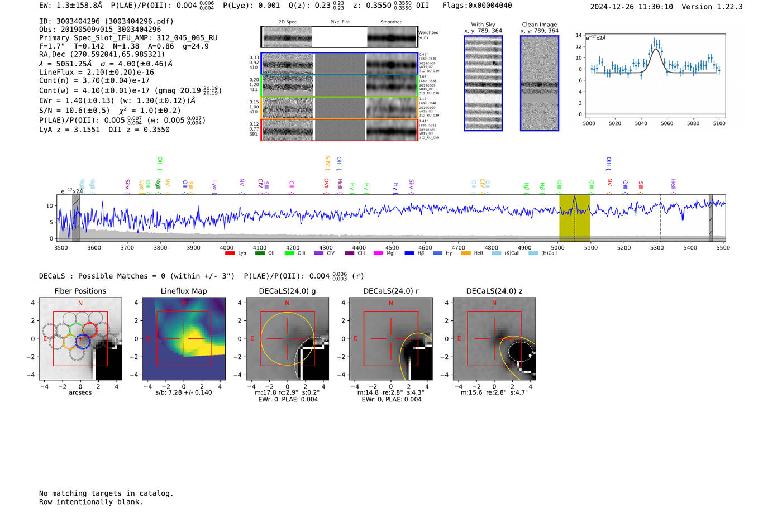Click the Lyα red legend swatch
The height and width of the screenshot is (532, 782).
[x=230, y=253]
